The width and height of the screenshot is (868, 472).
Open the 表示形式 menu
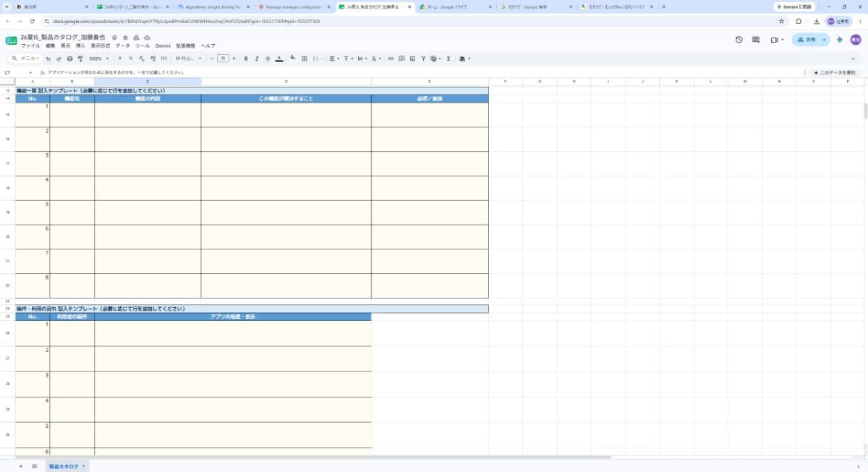100,46
